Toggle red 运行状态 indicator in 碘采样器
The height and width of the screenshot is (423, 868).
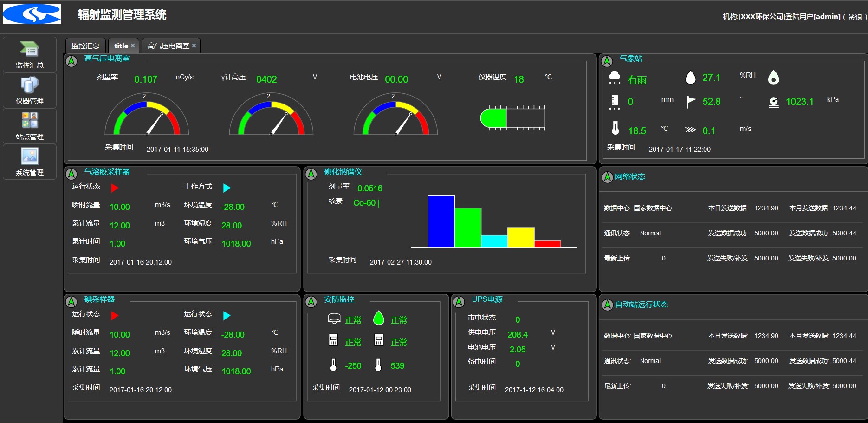115,316
